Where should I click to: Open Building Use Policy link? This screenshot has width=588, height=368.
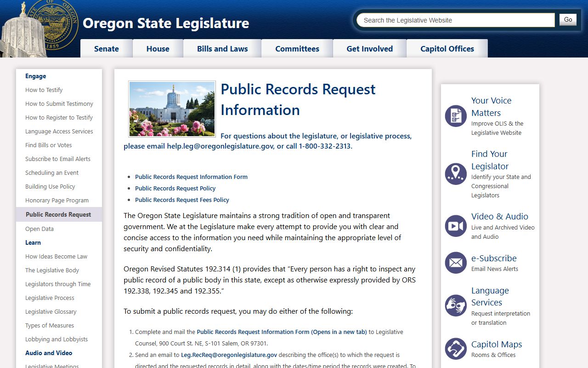(50, 186)
